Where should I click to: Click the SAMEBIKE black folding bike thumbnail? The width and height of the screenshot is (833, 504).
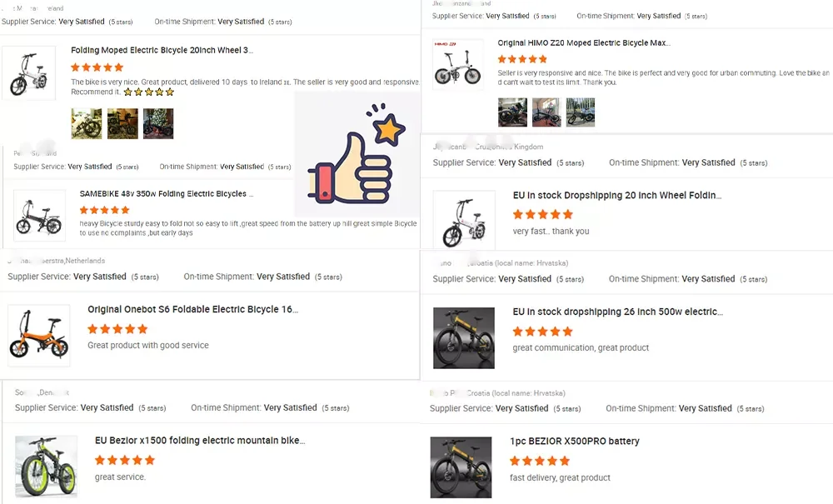(x=39, y=216)
